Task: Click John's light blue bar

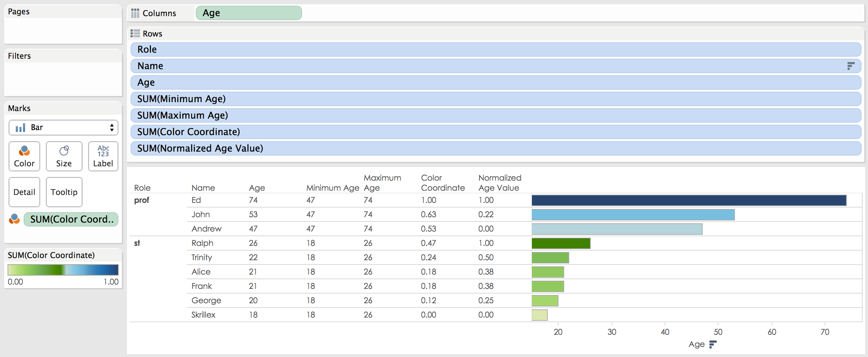Action: coord(633,215)
